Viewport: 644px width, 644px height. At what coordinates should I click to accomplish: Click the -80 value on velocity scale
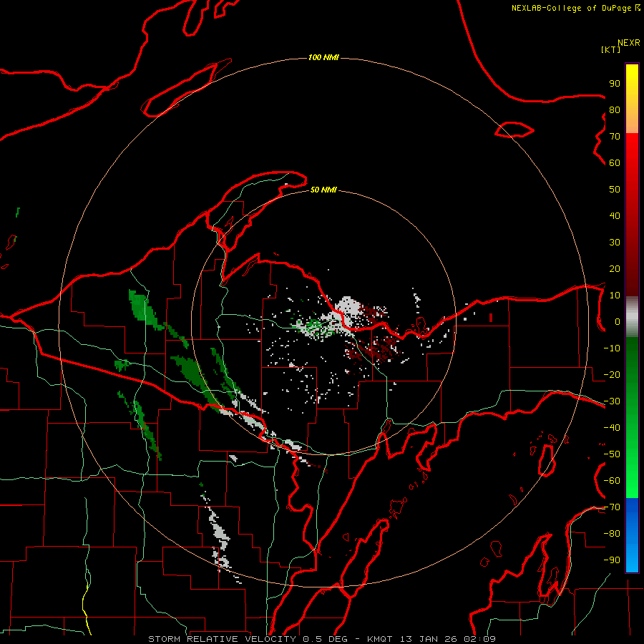(x=612, y=534)
